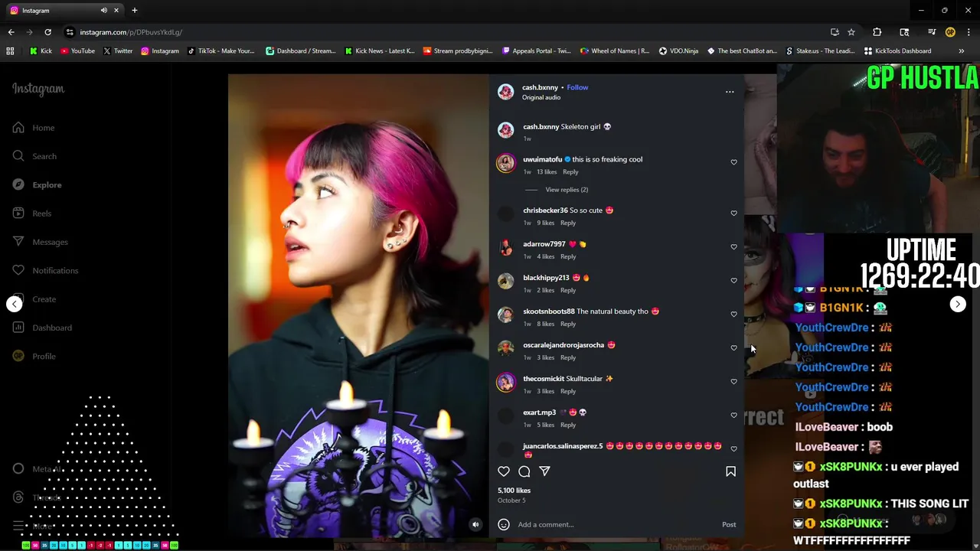Toggle video sound mute button

tap(475, 524)
